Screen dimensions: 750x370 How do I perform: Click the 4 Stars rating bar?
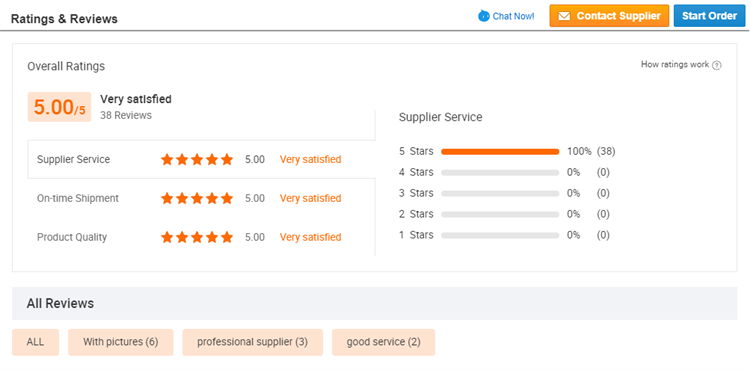[500, 173]
